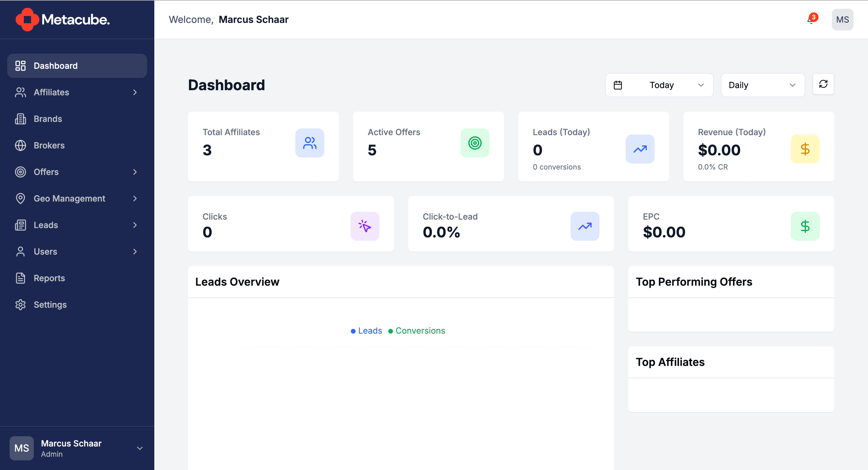Viewport: 868px width, 470px height.
Task: Expand the Offers submenu chevron
Action: 135,172
